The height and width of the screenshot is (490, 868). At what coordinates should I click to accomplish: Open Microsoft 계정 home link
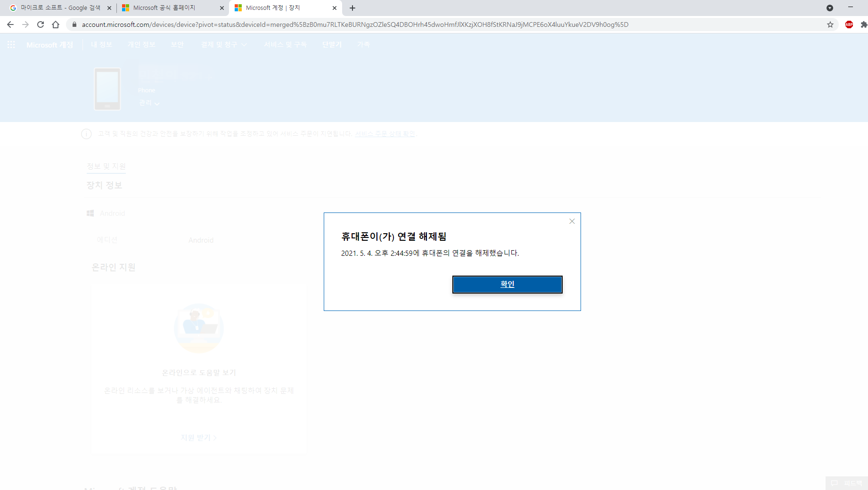pyautogui.click(x=49, y=45)
